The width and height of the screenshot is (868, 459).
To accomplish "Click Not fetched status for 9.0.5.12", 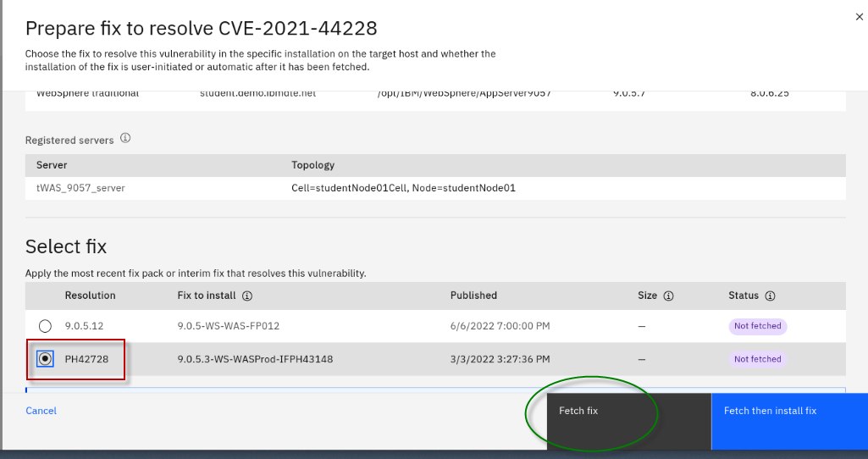I will pos(757,326).
